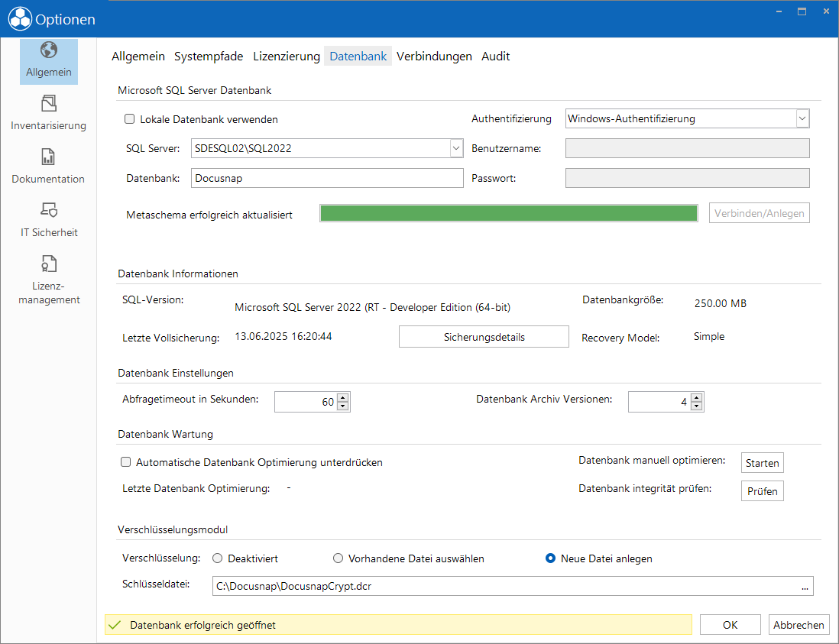Screen dimensions: 839x644
Task: Click the Microsoft SQL Server 2022 version text
Action: coord(372,308)
